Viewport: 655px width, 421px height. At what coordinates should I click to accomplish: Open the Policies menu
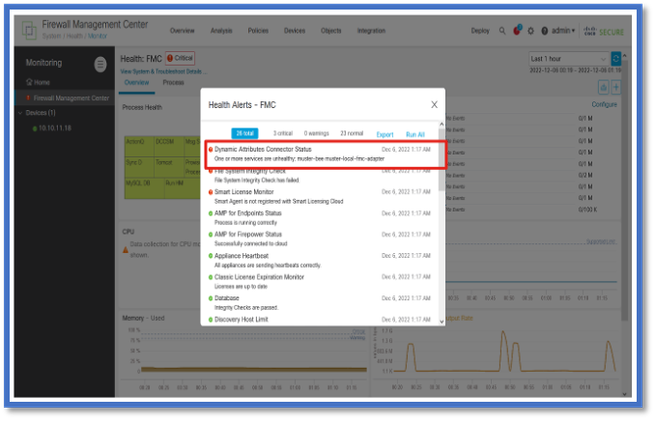pos(258,31)
